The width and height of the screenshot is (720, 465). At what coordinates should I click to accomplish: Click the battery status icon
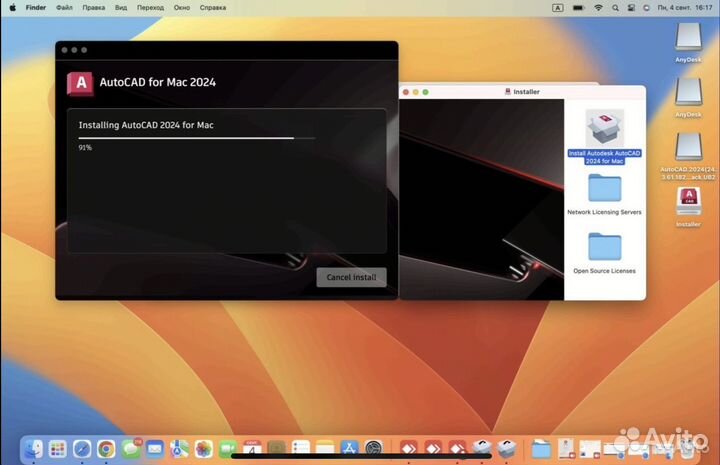click(578, 8)
